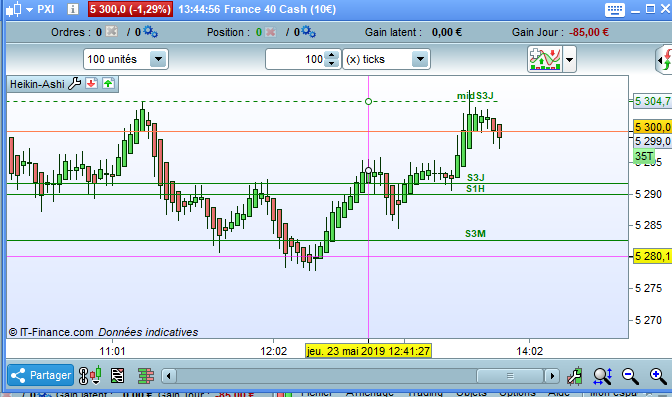Select the white circle cursor marker on candles
Viewport: 672px width, 397px height.
(368, 171)
